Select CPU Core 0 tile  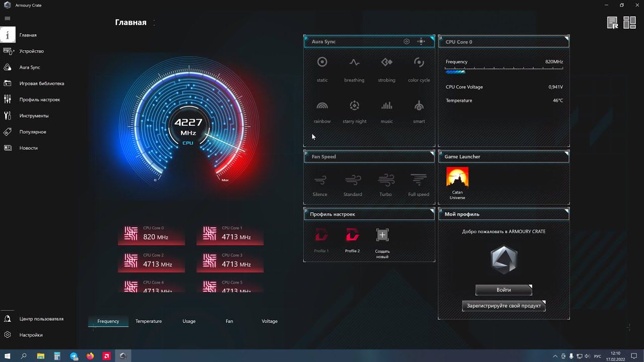151,234
